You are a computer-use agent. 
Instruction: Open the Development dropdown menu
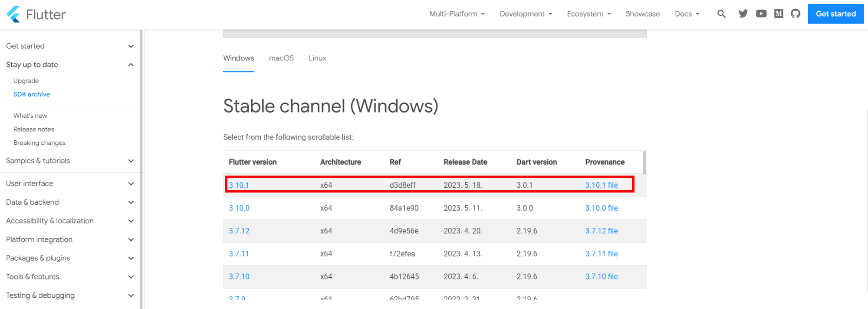point(526,14)
